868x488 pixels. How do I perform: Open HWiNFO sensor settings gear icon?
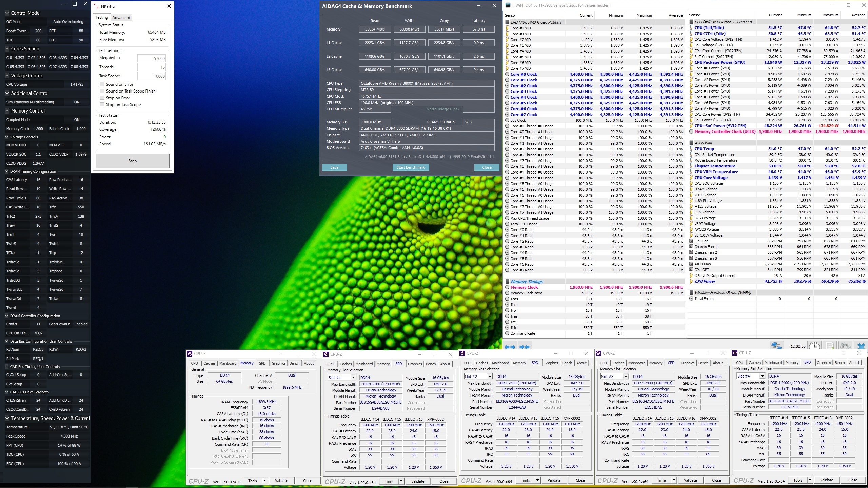point(845,346)
